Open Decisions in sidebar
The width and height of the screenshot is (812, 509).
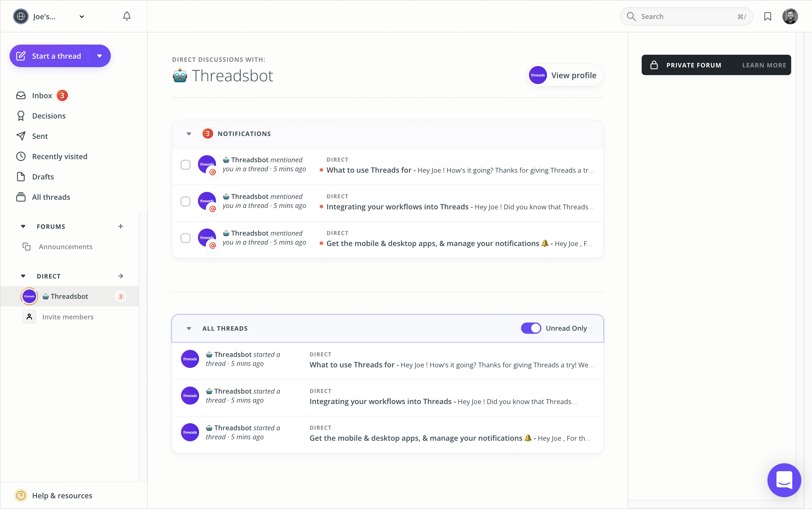pyautogui.click(x=48, y=116)
